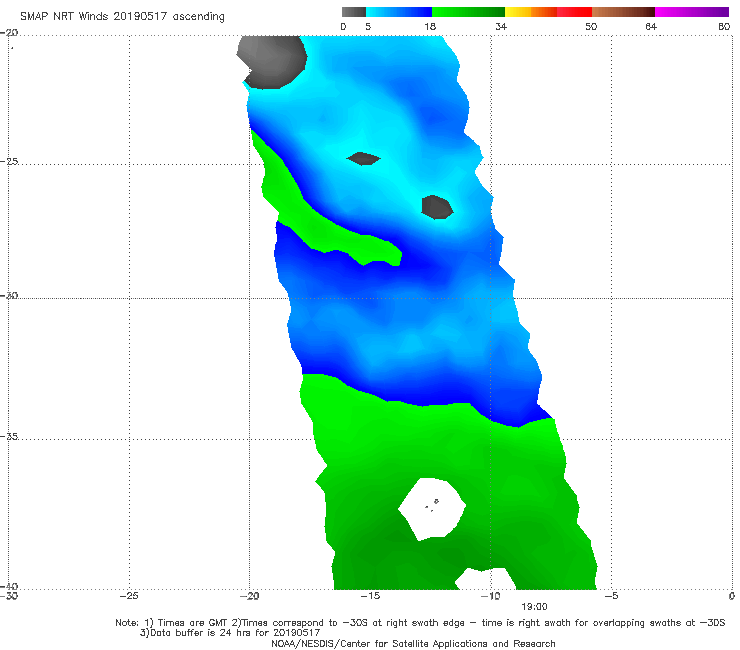Click the '-25' longitude label on the bottom axis
This screenshot has width=740, height=650.
click(x=129, y=596)
